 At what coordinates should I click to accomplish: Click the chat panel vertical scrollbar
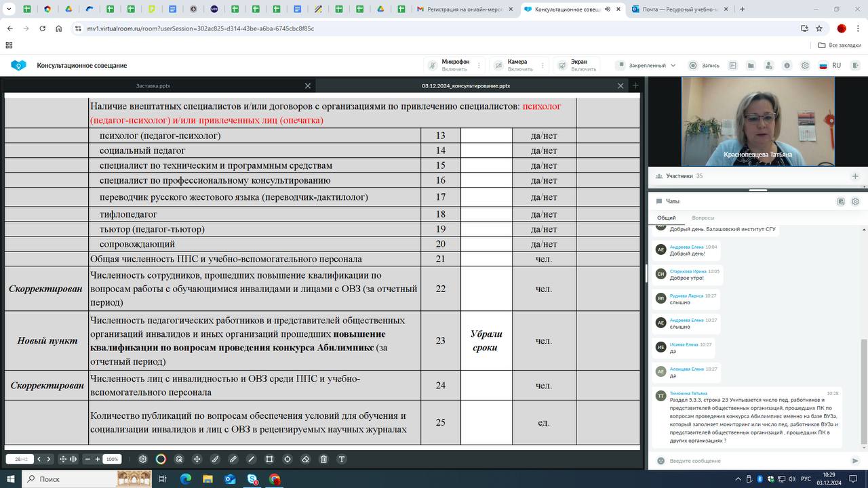click(x=863, y=391)
